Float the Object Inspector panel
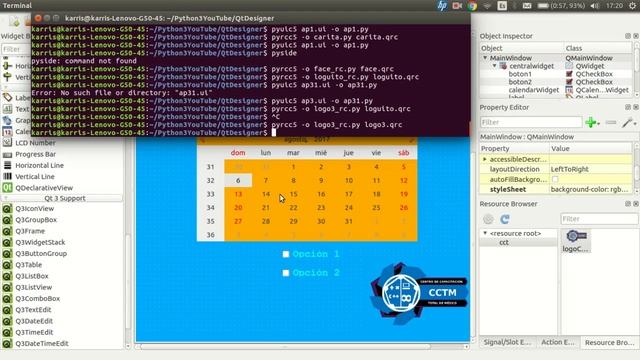Screen dimensions: 640x360 pos(628,36)
